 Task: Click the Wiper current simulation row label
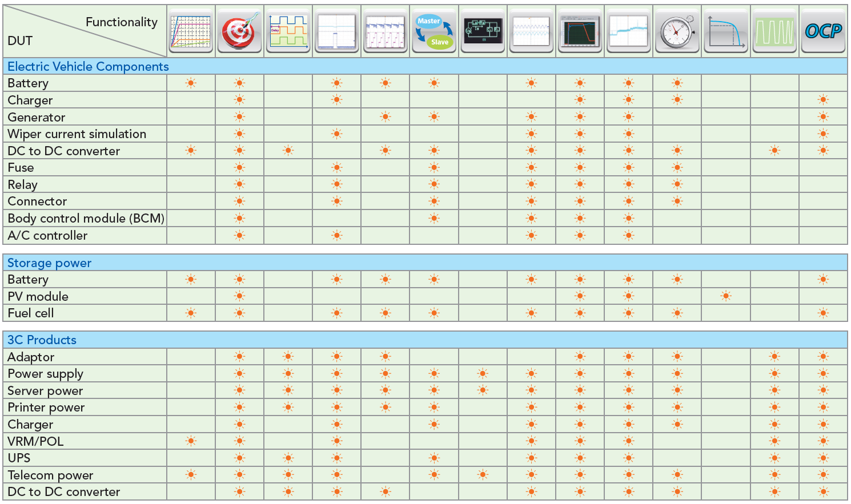click(x=77, y=134)
